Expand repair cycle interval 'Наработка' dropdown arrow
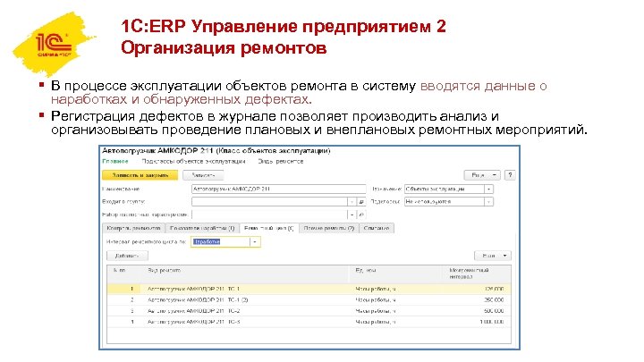The image size is (644, 362). pyautogui.click(x=255, y=241)
